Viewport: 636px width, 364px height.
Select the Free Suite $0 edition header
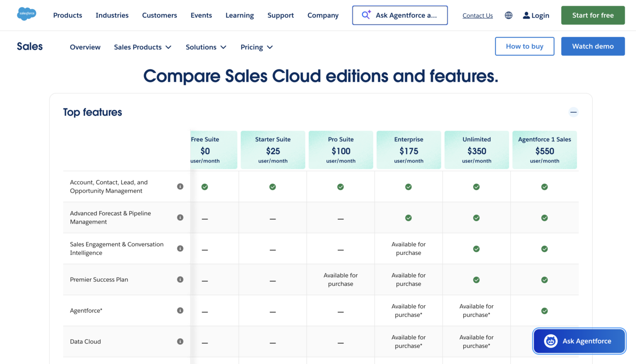214,150
